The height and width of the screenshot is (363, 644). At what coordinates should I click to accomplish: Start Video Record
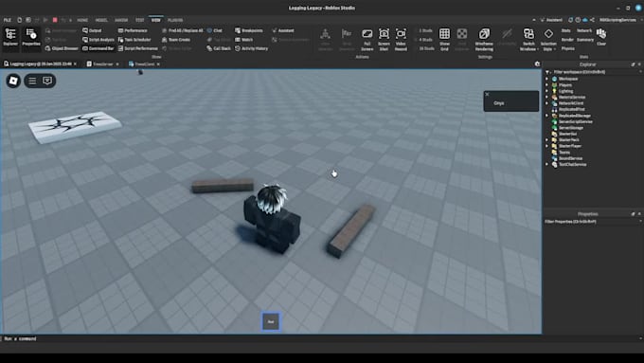401,40
